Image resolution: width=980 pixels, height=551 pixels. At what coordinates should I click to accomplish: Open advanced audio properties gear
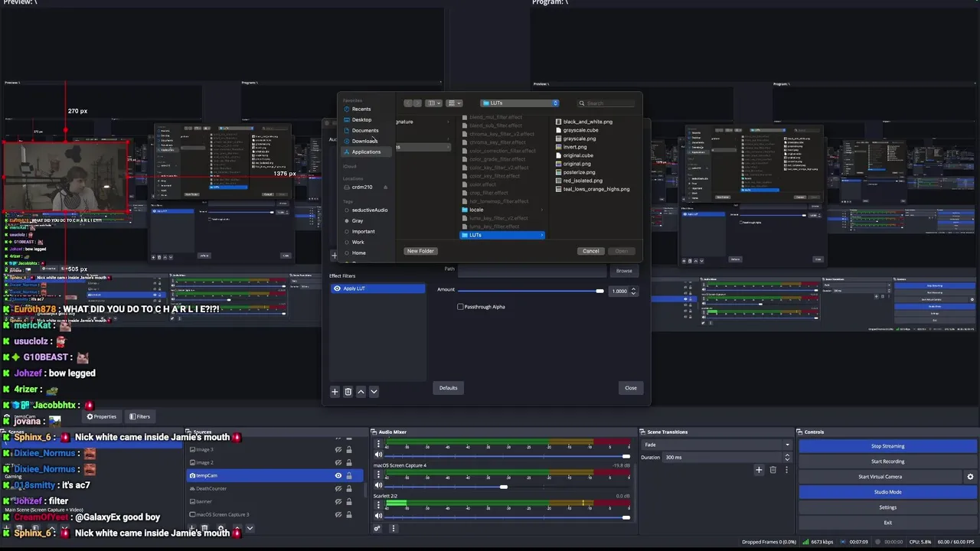(x=377, y=528)
